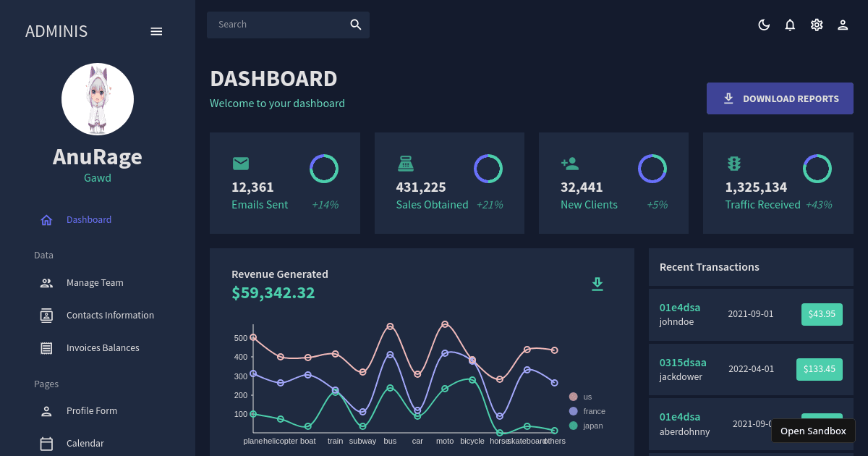Click the cash register icon on Sales Obtained card
The height and width of the screenshot is (456, 868).
pyautogui.click(x=406, y=164)
